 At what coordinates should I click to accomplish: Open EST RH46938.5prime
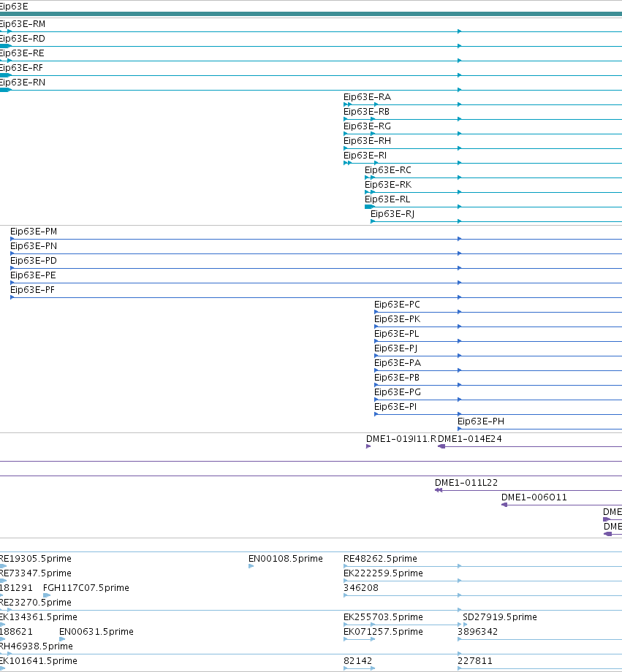click(37, 646)
